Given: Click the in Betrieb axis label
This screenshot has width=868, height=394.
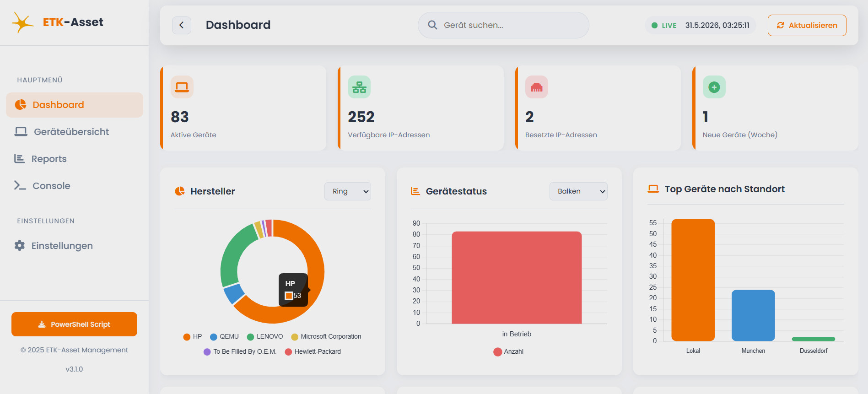Looking at the screenshot, I should point(517,334).
